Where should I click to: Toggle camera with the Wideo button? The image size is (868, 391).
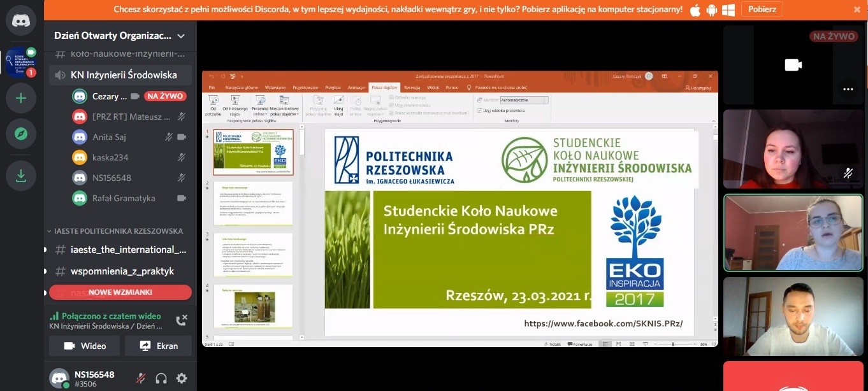coord(85,346)
